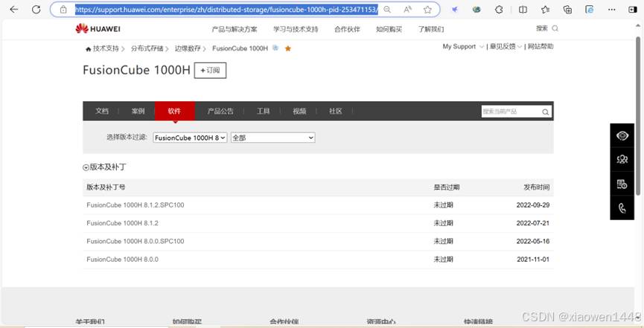Screen dimensions: 644x328
Task: Open Read aloud 'A' icon
Action: click(407, 10)
